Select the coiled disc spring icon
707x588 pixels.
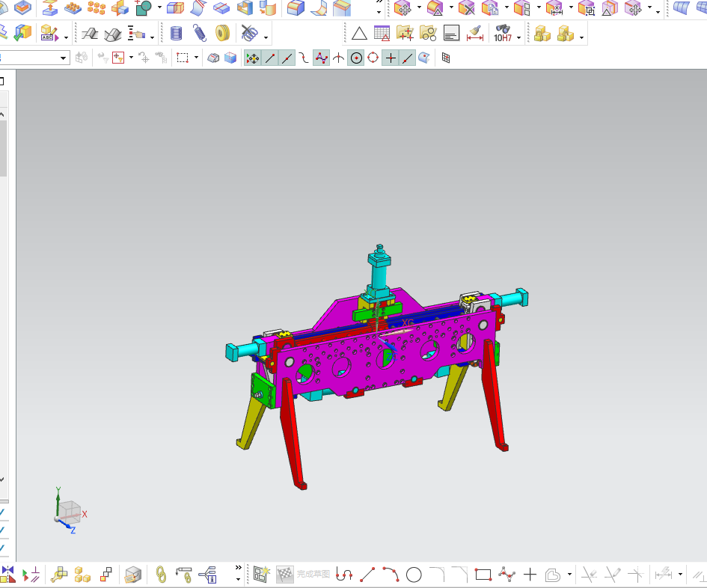tap(222, 34)
